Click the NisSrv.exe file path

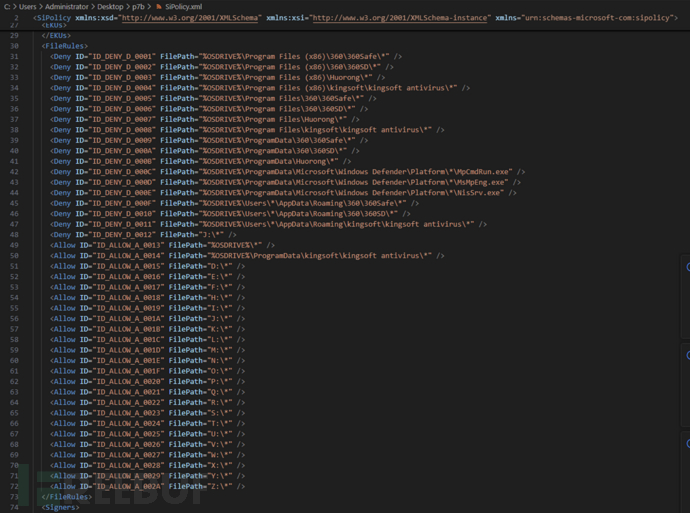[x=351, y=193]
